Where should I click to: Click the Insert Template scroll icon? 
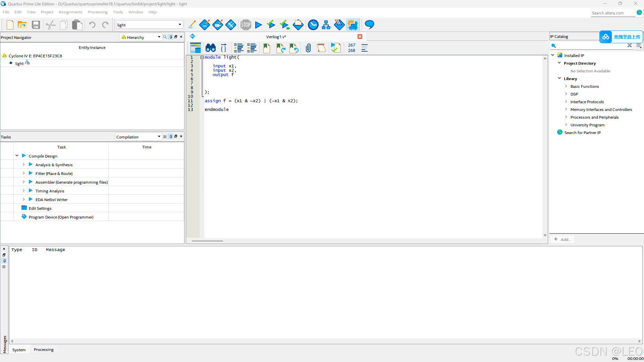(x=321, y=48)
